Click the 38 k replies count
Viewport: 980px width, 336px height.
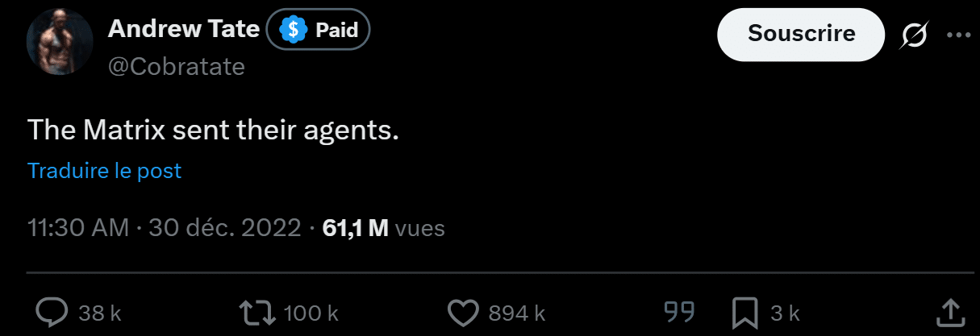point(99,313)
